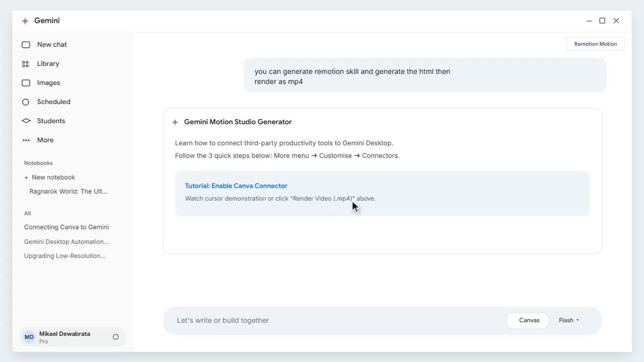This screenshot has height=362, width=644.
Task: Click the 'Notebooks' section label
Action: click(39, 163)
